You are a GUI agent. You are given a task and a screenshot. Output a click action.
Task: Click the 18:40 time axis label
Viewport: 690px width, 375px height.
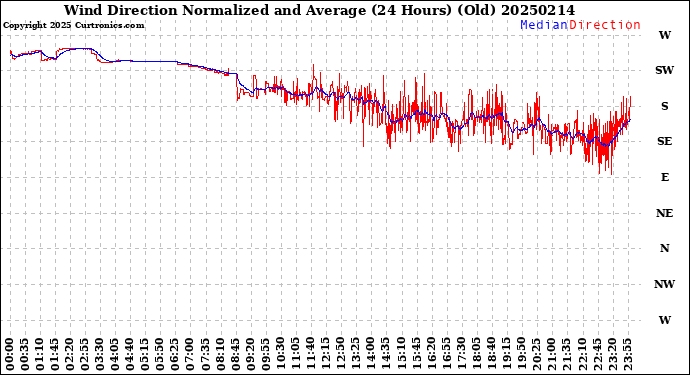tap(491, 355)
